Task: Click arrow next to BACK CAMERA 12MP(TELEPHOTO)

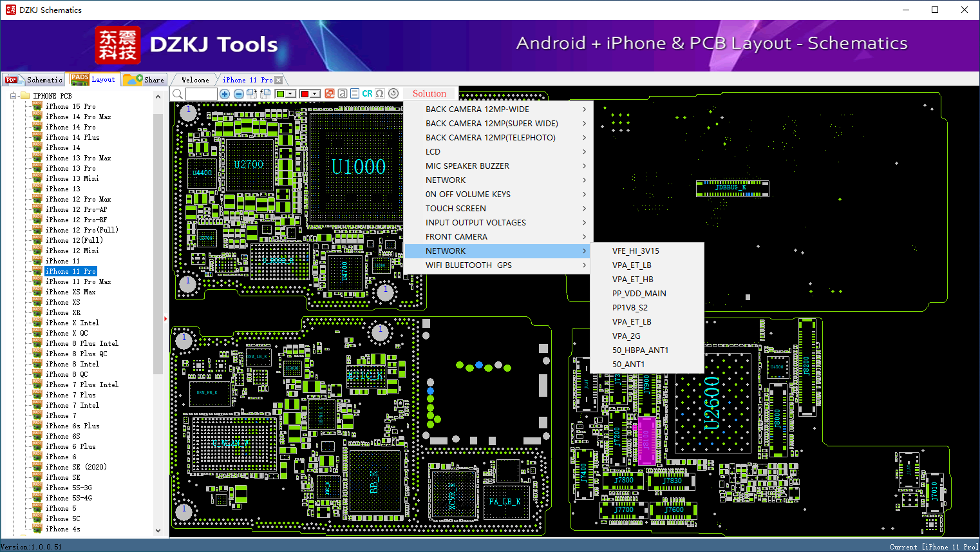Action: point(585,138)
